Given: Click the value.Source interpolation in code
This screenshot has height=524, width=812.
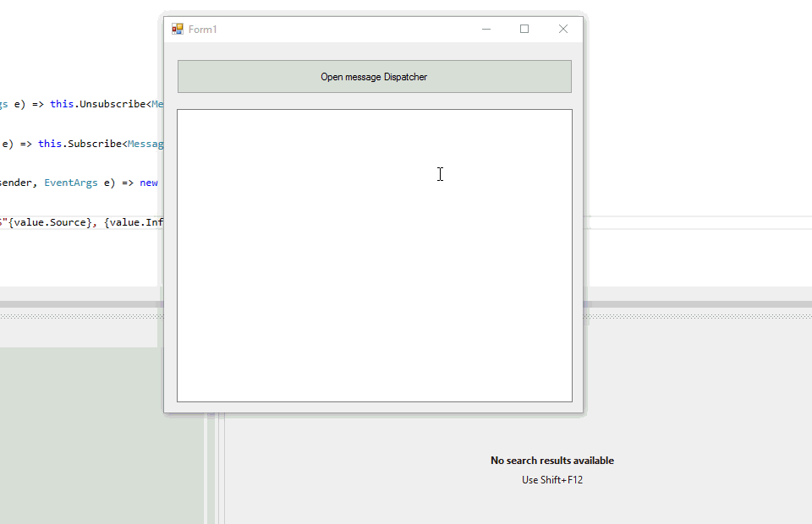Looking at the screenshot, I should click(x=53, y=222).
